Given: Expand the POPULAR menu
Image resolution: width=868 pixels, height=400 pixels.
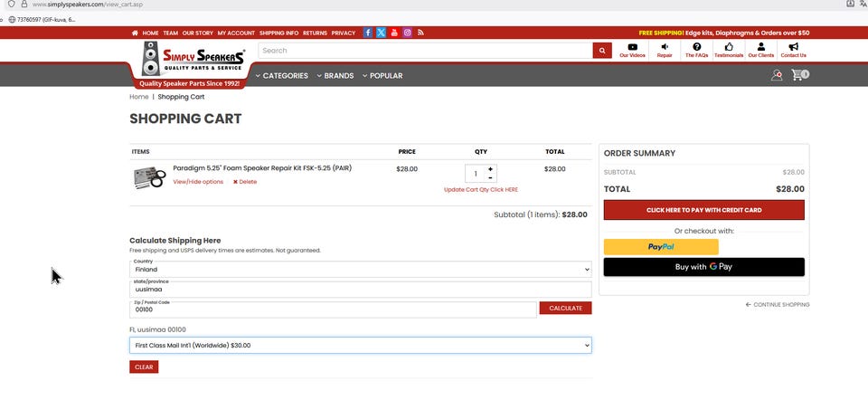Looking at the screenshot, I should coord(382,76).
